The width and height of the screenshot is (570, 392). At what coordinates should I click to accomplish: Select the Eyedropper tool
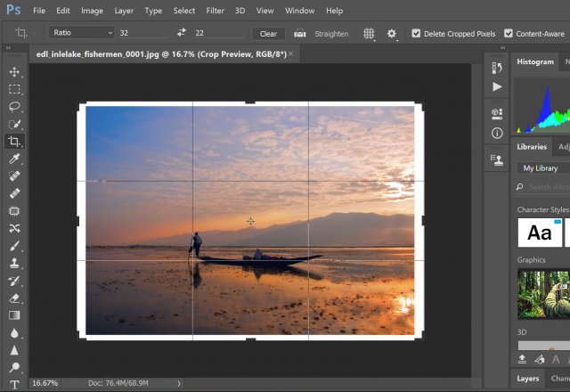pos(14,159)
